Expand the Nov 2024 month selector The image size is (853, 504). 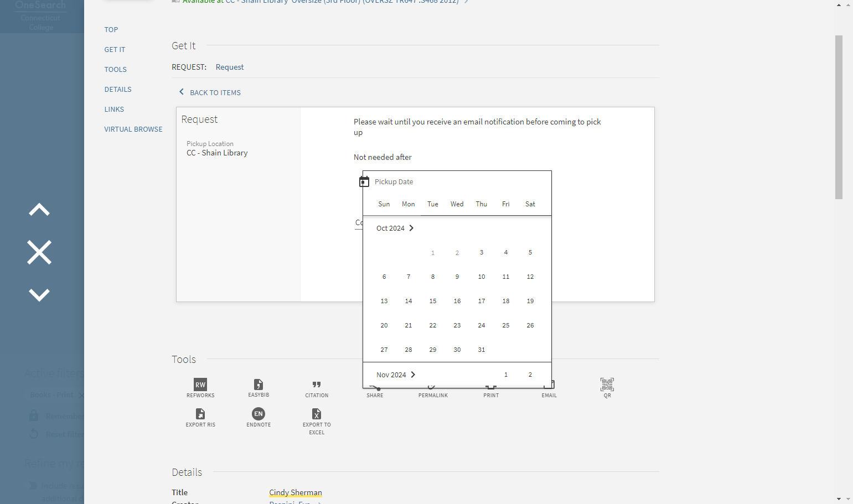pos(396,375)
